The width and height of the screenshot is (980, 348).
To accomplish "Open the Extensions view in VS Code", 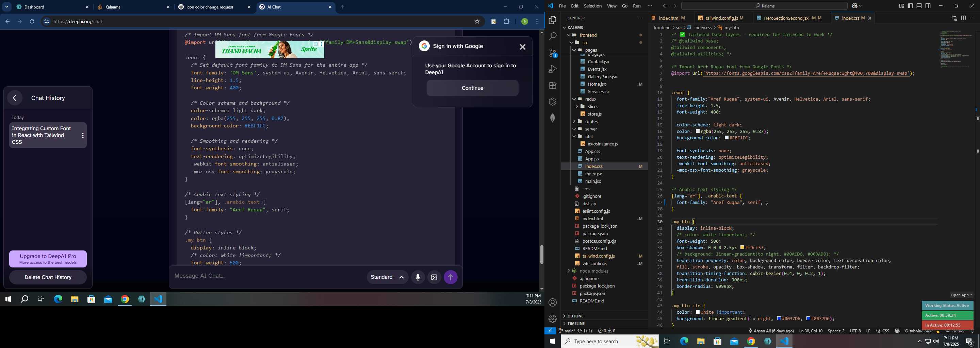I will pyautogui.click(x=552, y=86).
